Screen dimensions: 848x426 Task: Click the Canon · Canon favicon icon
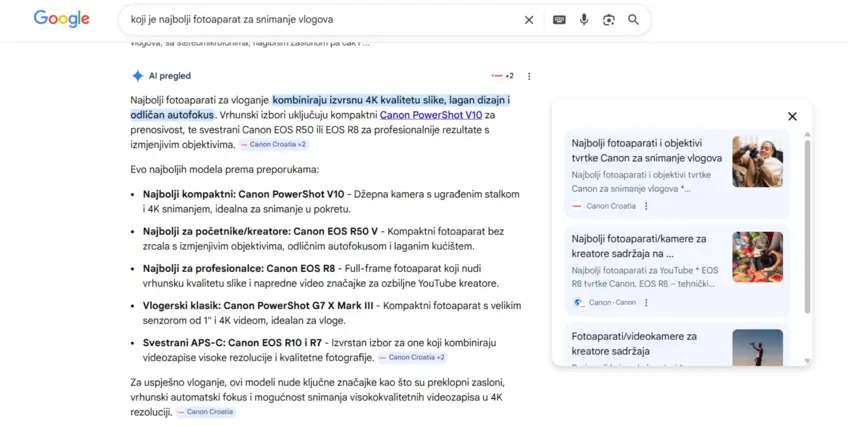tap(578, 303)
